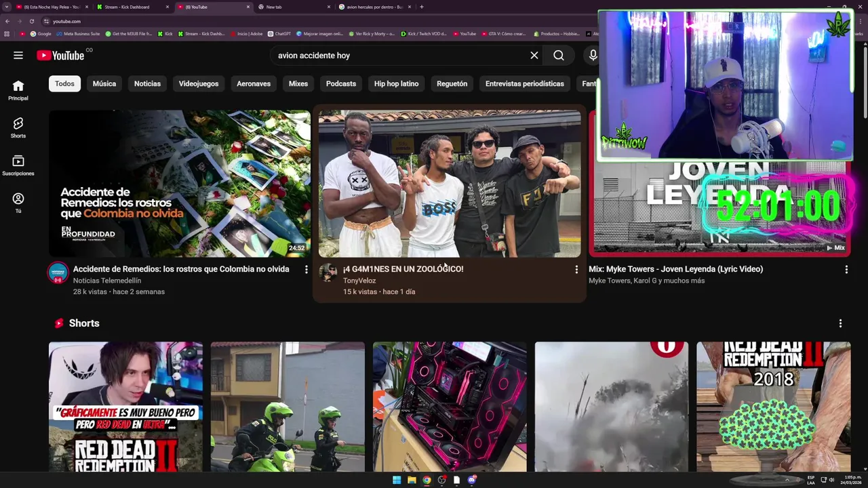
Task: Play the zoológico video thumbnail
Action: 450,184
